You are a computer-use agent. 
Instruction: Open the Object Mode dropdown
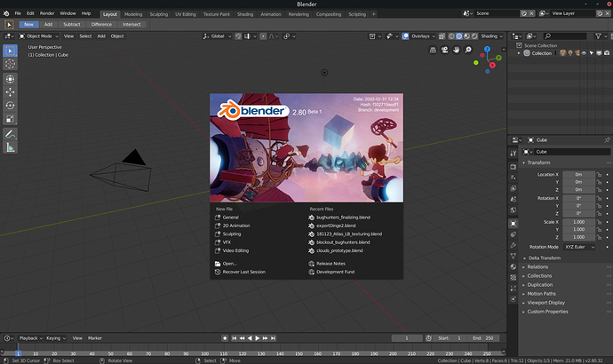(39, 36)
